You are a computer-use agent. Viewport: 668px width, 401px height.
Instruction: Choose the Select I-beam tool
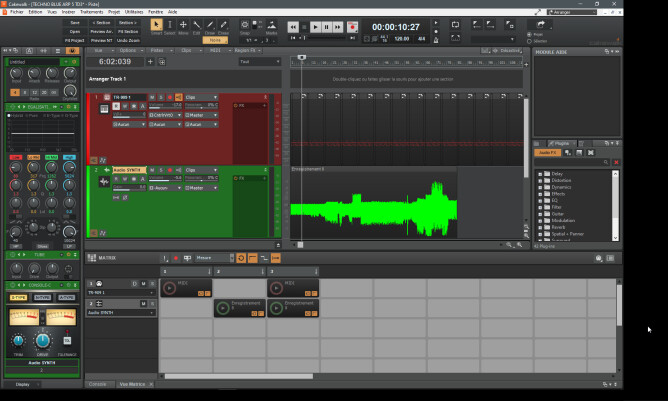[170, 25]
